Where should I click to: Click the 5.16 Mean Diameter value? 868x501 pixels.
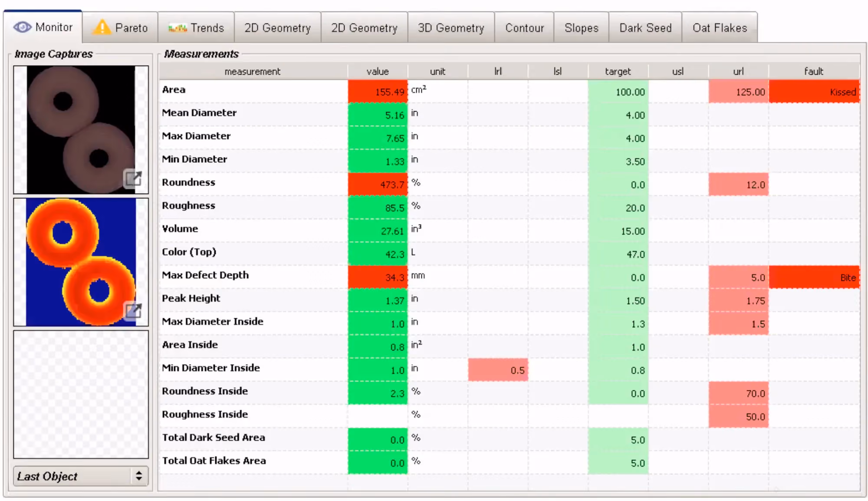coord(378,115)
